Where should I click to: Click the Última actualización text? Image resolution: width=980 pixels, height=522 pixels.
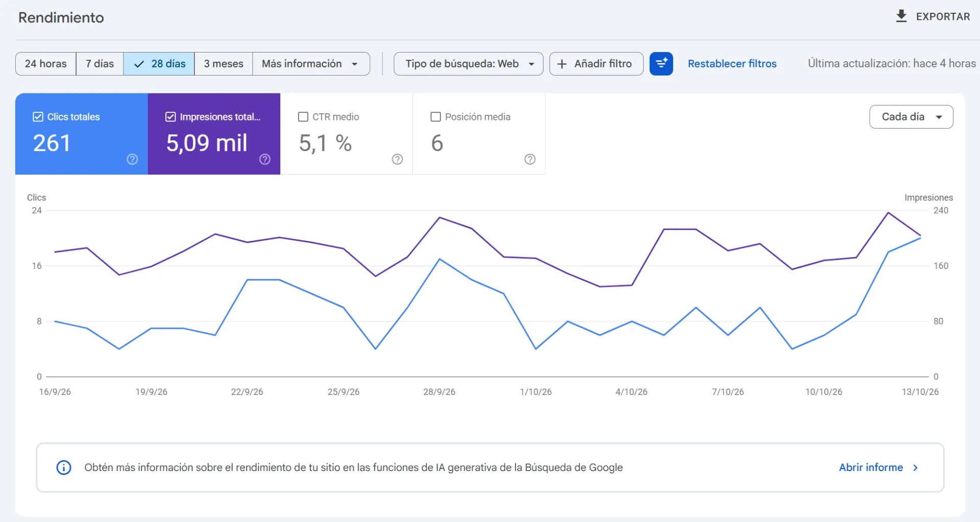892,64
